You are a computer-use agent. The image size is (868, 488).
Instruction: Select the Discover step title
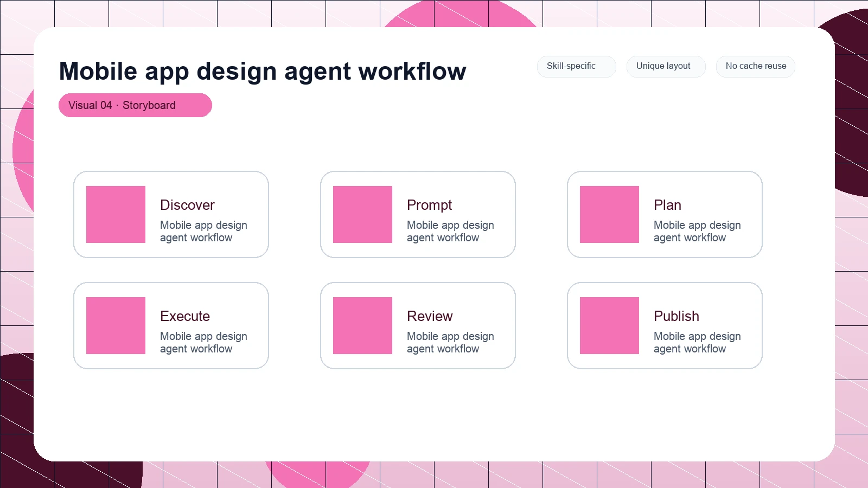pos(187,205)
